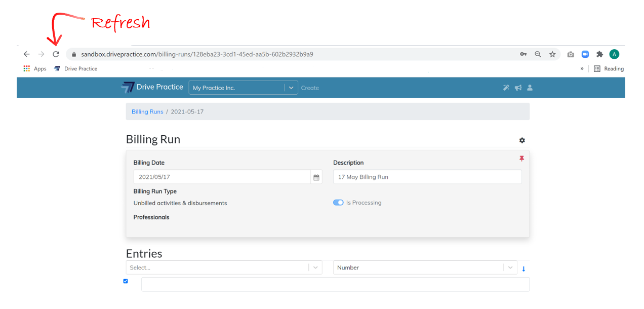Expand the My Practice Inc. dropdown
Screen dimensions: 644x309
pos(291,88)
